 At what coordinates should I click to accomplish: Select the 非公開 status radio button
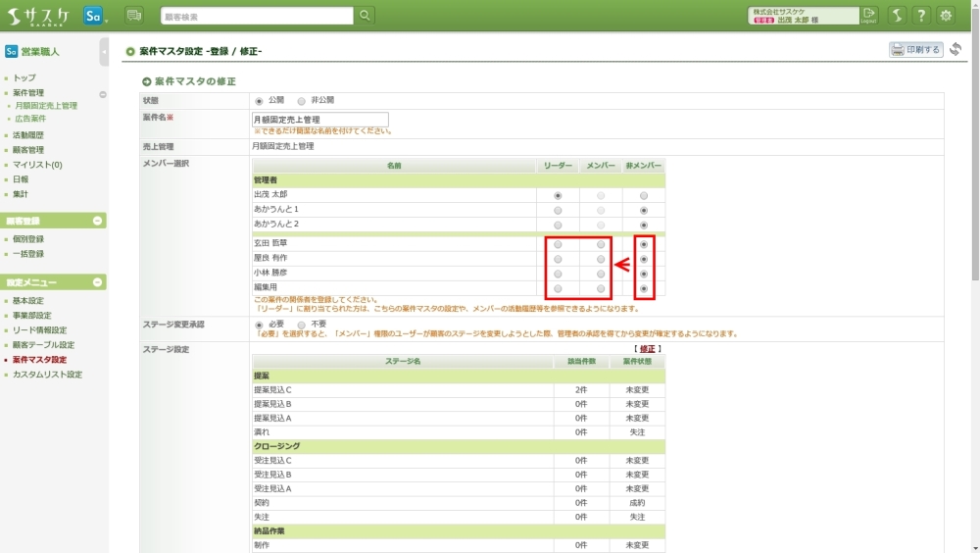(x=302, y=101)
